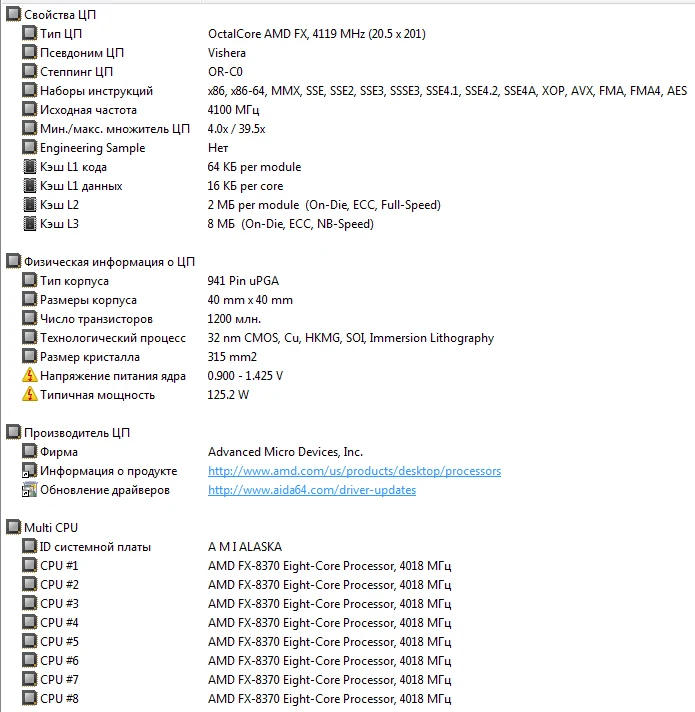Click the 64 КБ per module value

[x=254, y=167]
